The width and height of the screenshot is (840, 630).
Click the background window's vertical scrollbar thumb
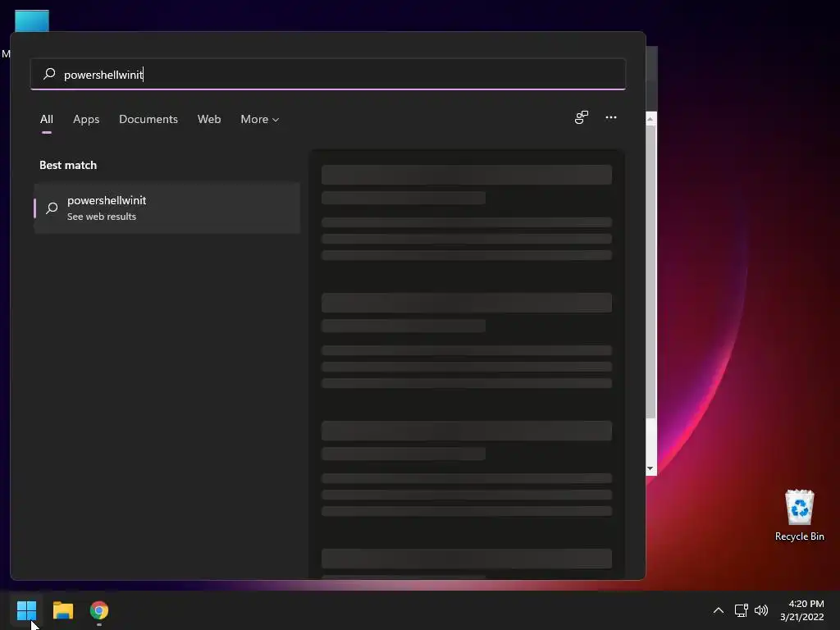pos(651,272)
